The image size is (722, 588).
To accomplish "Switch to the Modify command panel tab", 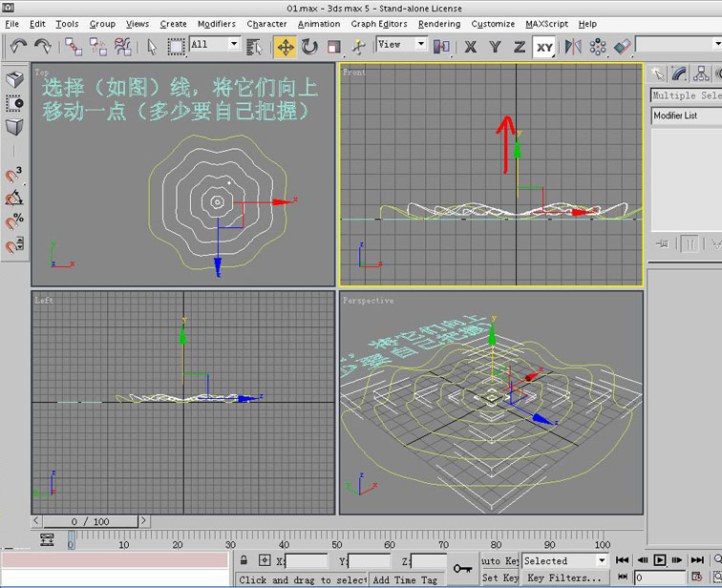I will point(679,73).
